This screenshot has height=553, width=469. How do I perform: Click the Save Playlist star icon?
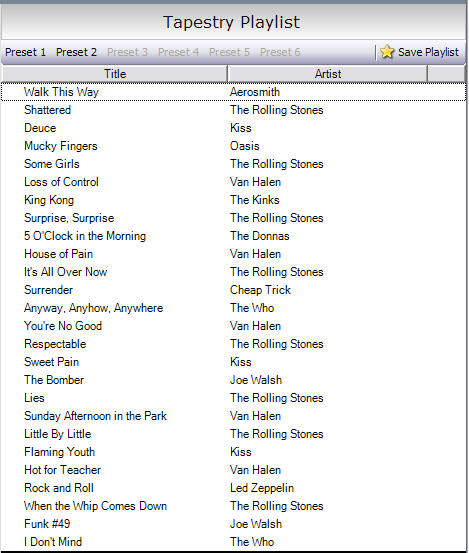[387, 52]
